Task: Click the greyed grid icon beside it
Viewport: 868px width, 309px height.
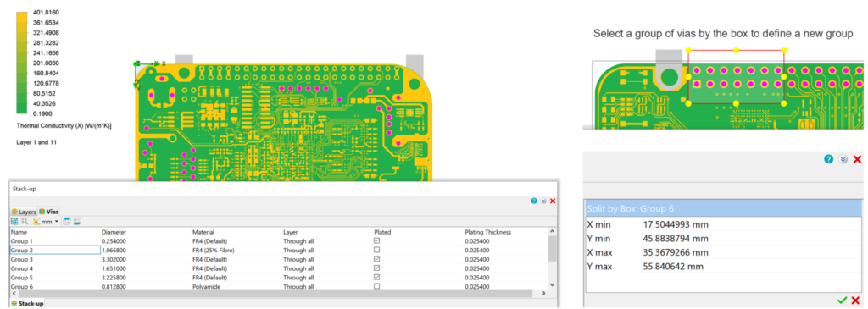Action: pyautogui.click(x=25, y=221)
